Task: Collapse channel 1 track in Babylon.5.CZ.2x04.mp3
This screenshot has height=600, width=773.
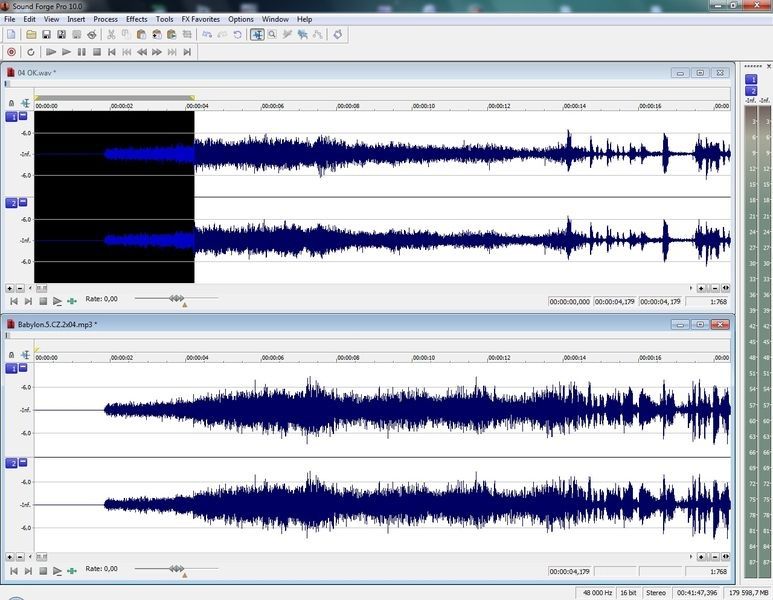Action: coord(23,367)
